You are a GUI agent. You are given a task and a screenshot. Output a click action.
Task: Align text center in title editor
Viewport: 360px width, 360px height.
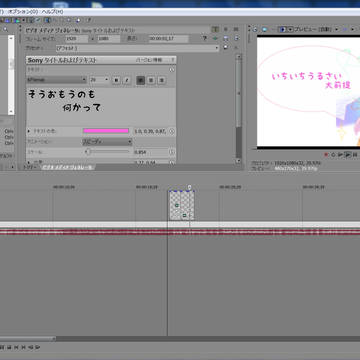(151, 80)
